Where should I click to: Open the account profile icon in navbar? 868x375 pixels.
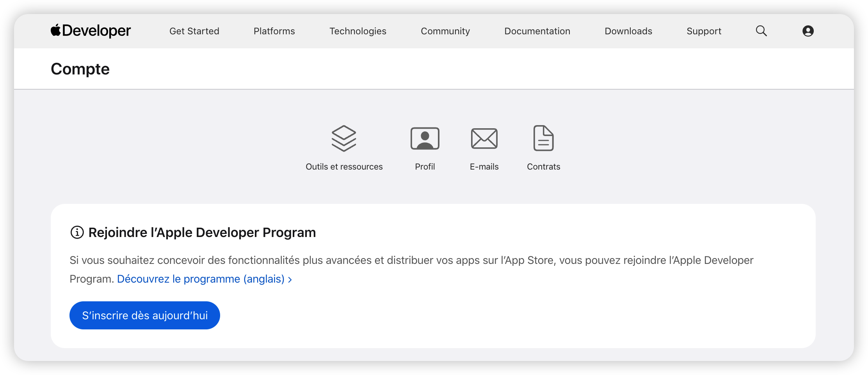[808, 31]
